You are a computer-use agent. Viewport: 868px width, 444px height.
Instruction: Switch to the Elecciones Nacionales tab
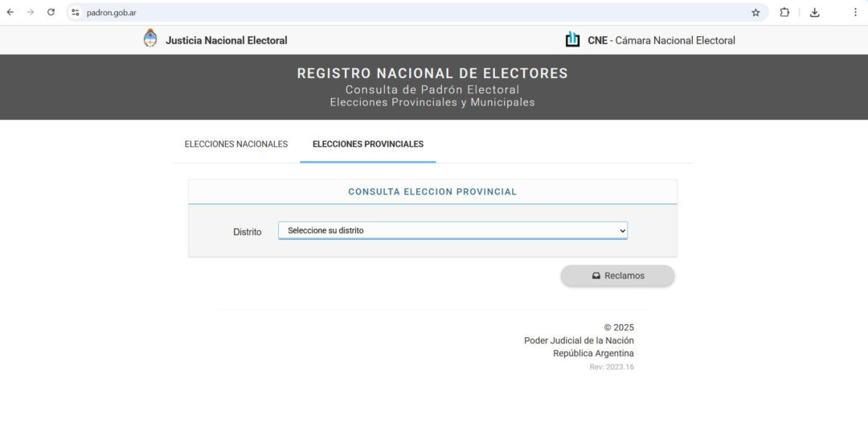[236, 144]
